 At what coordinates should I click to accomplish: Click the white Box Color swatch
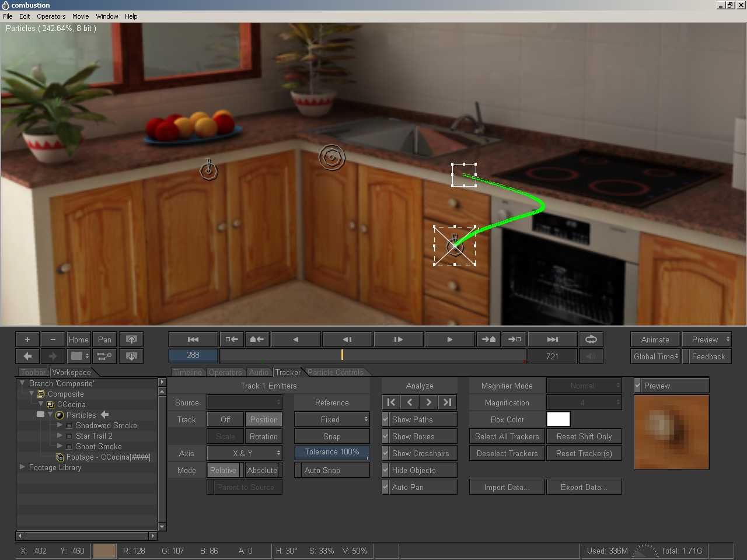coord(558,419)
